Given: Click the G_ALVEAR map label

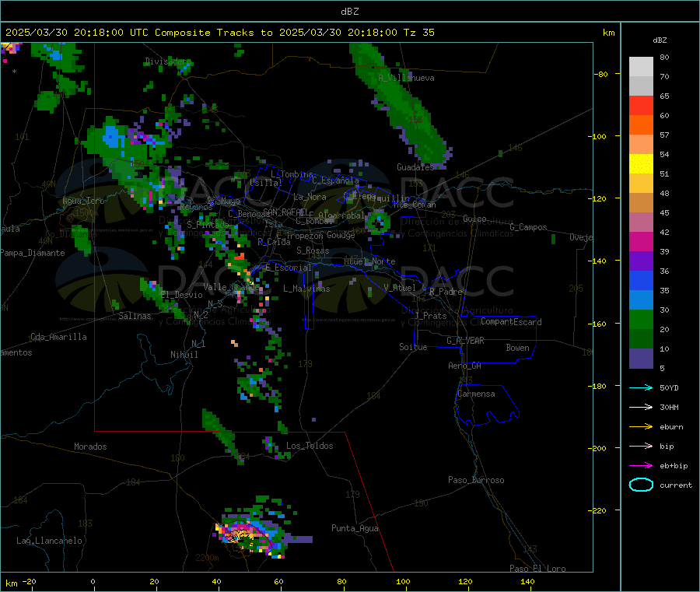Looking at the screenshot, I should pyautogui.click(x=466, y=341).
